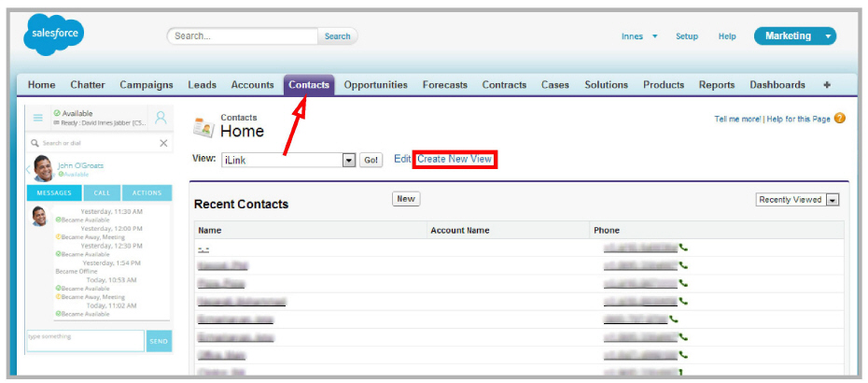Open the Help link in the header

(727, 36)
